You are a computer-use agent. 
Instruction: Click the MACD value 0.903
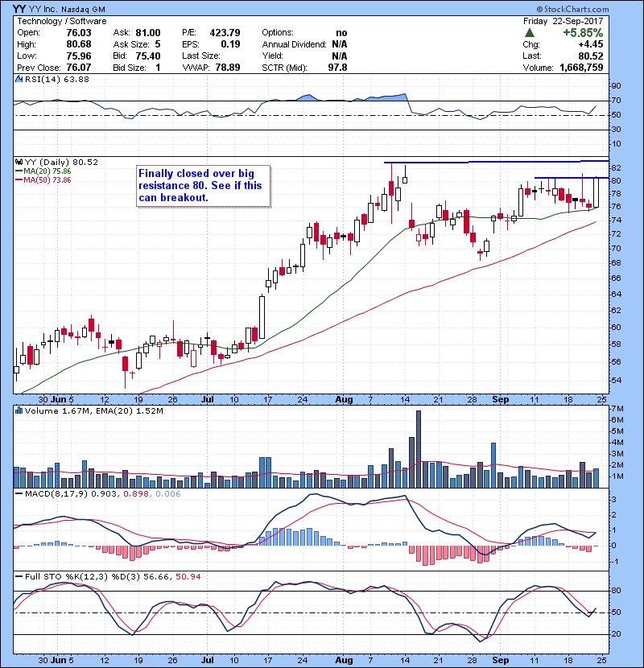coord(104,494)
